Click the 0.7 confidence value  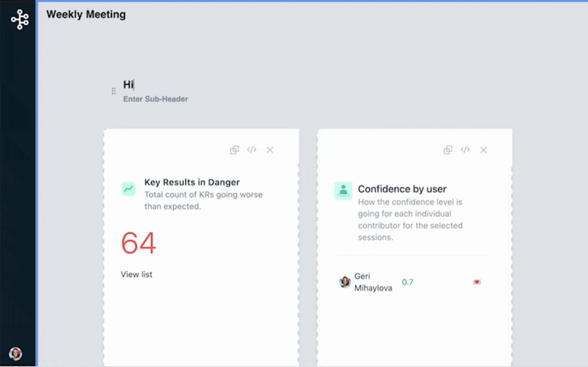408,282
